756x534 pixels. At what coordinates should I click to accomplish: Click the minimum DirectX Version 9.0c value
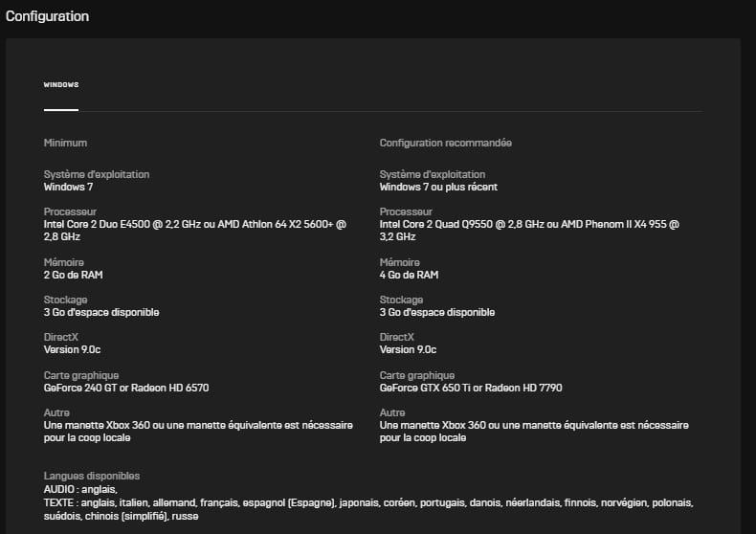coord(72,350)
